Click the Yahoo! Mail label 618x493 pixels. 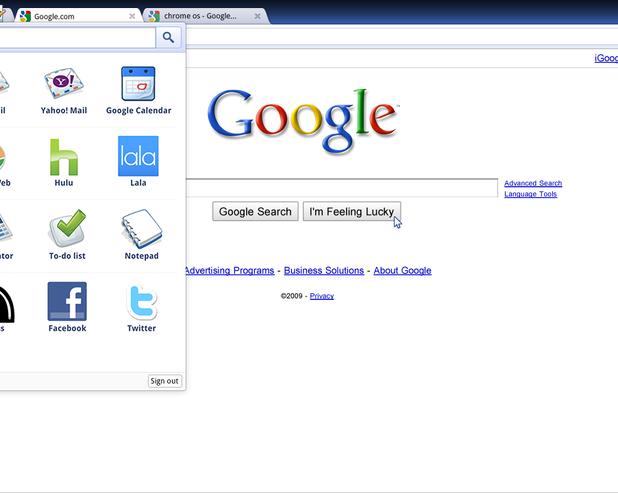64,111
